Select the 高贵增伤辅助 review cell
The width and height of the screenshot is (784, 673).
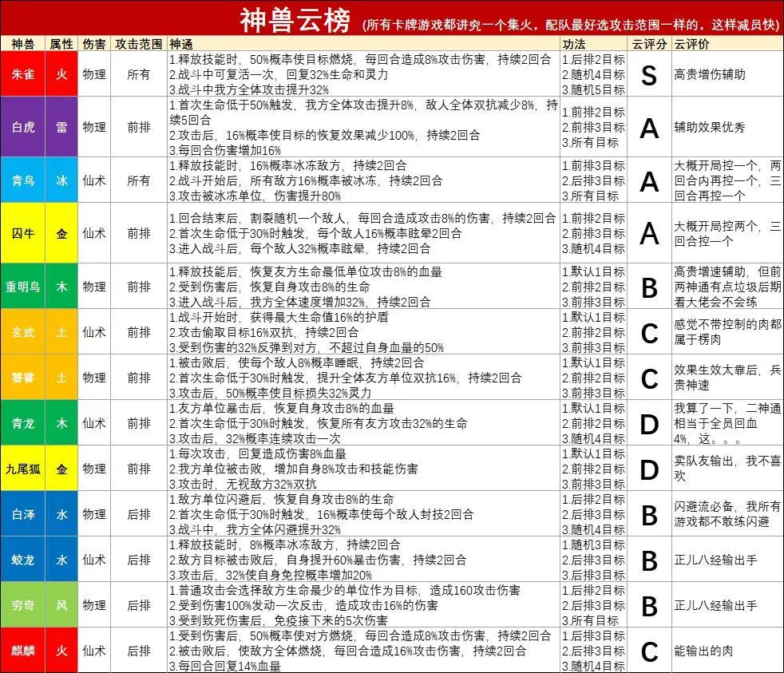(x=709, y=74)
